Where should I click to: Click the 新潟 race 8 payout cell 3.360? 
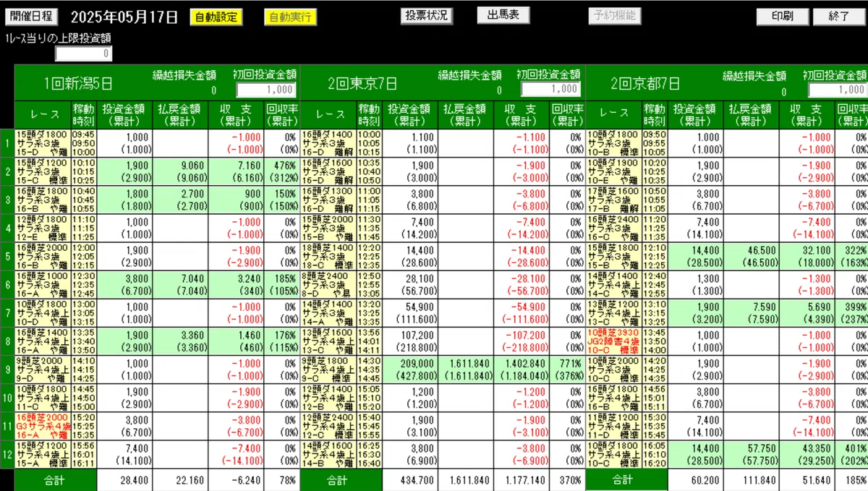pyautogui.click(x=181, y=341)
